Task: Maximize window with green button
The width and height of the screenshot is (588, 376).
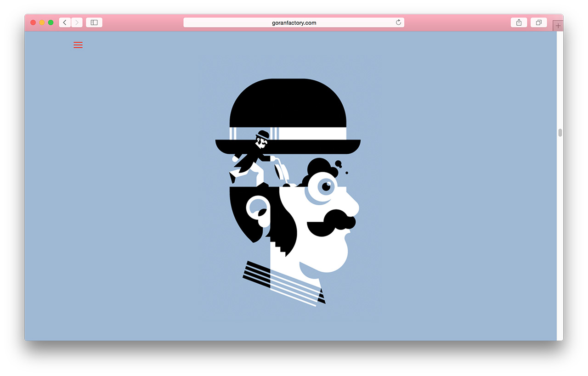Action: pyautogui.click(x=51, y=22)
